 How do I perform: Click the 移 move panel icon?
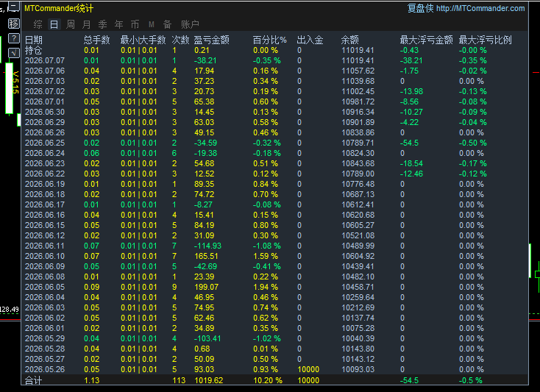click(14, 24)
